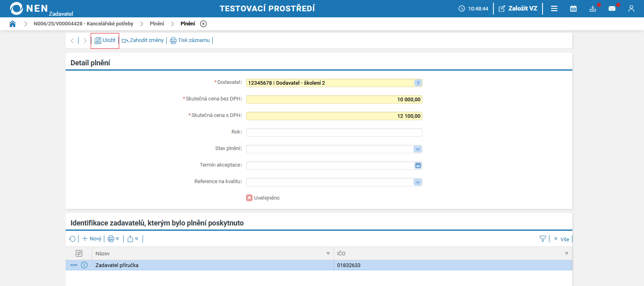Click IČO column header
This screenshot has width=644, height=286.
coord(453,253)
